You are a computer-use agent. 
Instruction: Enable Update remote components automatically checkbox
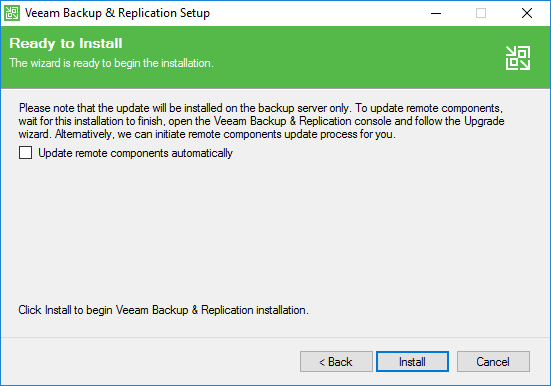pyautogui.click(x=25, y=153)
